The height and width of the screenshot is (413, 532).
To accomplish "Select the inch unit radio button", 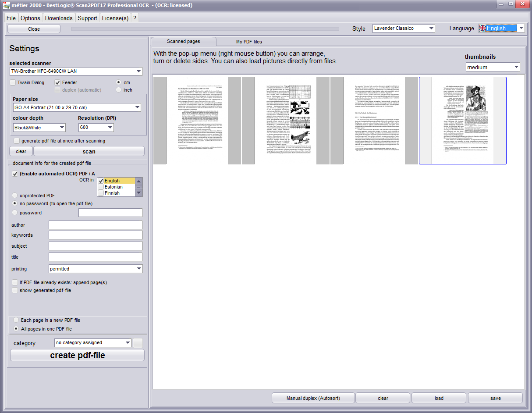I will tap(118, 90).
